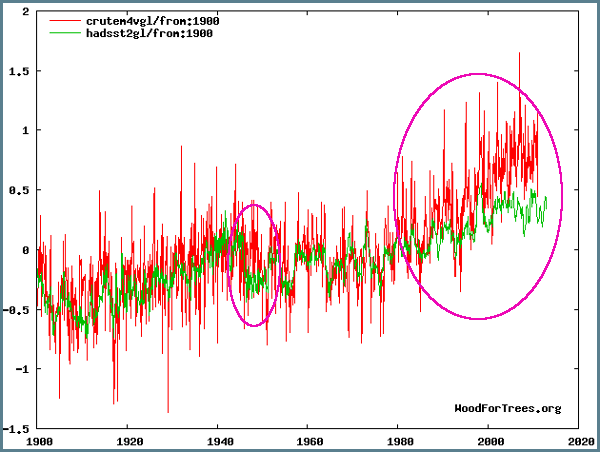Screen dimensions: 600x452
Task: Select the 2020 x-axis label
Action: (579, 440)
